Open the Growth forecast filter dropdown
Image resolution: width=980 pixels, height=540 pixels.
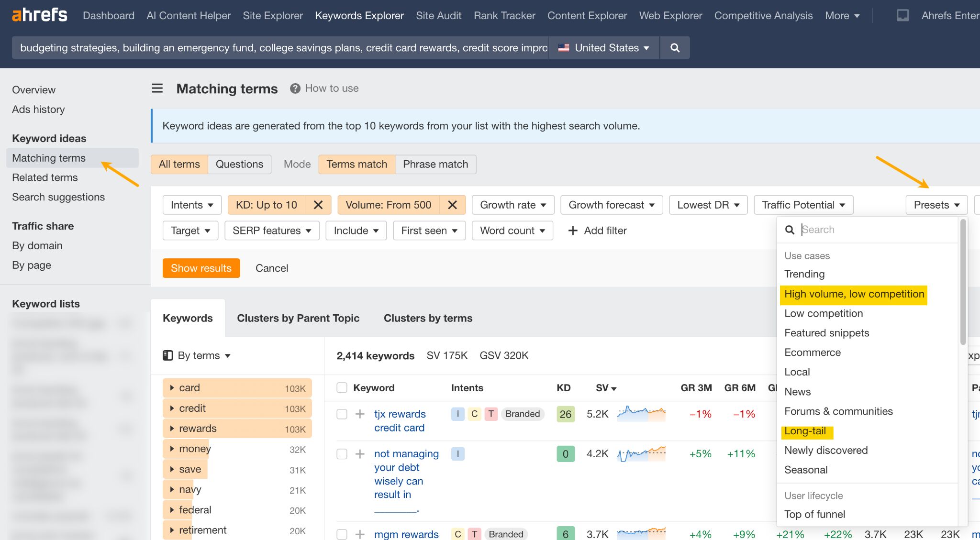click(612, 205)
